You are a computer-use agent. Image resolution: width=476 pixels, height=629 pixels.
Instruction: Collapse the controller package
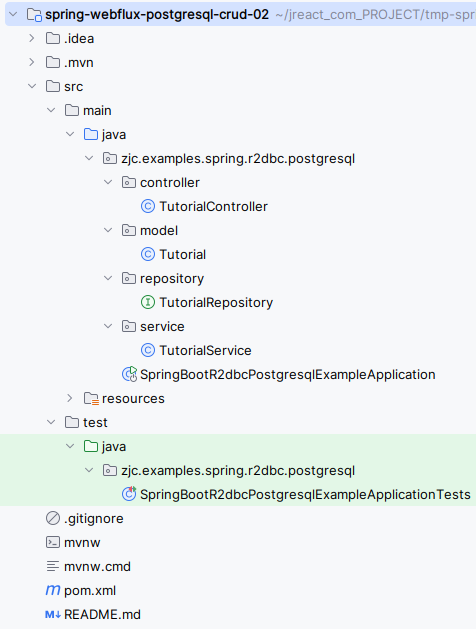[108, 183]
